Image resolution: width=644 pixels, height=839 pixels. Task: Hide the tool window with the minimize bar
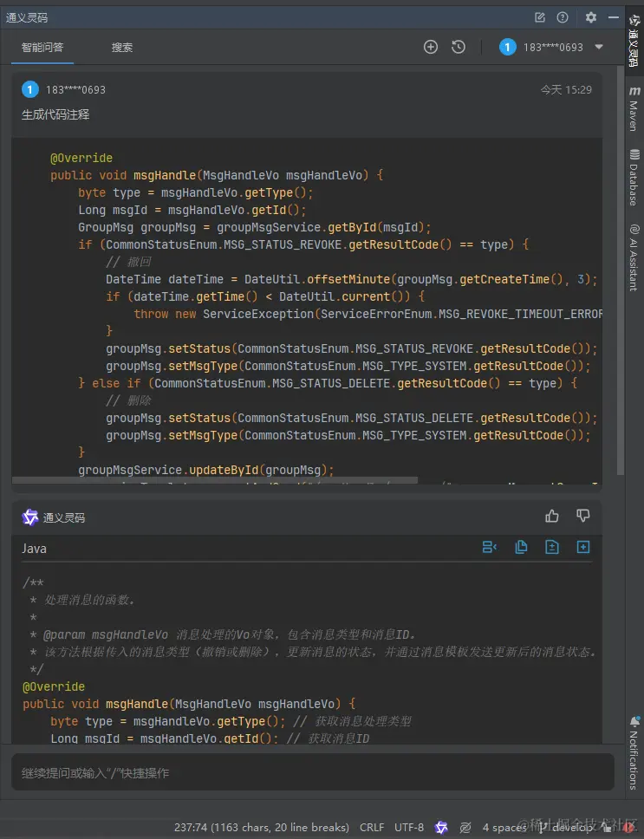point(614,17)
